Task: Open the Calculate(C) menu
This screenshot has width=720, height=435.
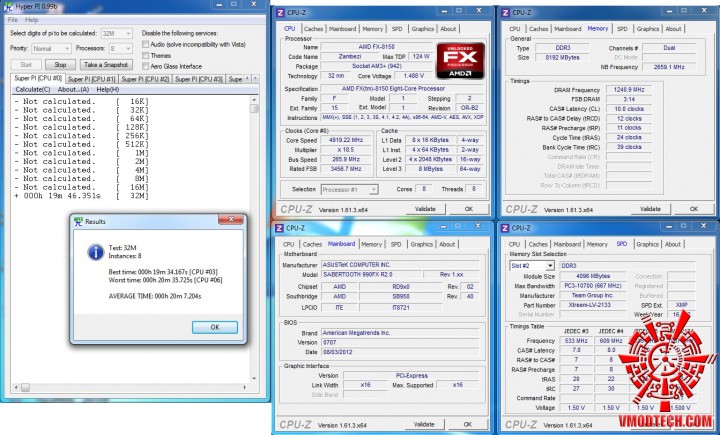Action: tap(33, 90)
